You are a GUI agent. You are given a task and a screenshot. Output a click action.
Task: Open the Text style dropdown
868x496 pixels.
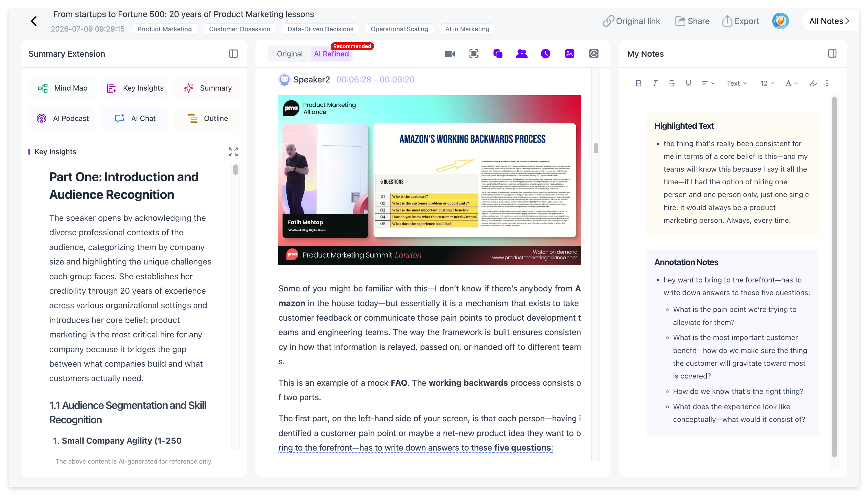tap(737, 83)
